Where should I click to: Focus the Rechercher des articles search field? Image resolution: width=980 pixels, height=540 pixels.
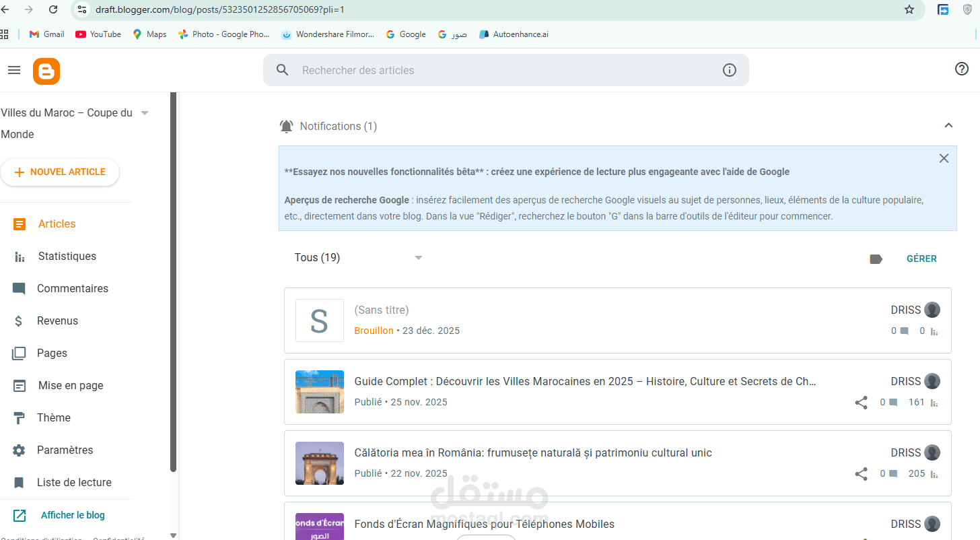(x=505, y=70)
